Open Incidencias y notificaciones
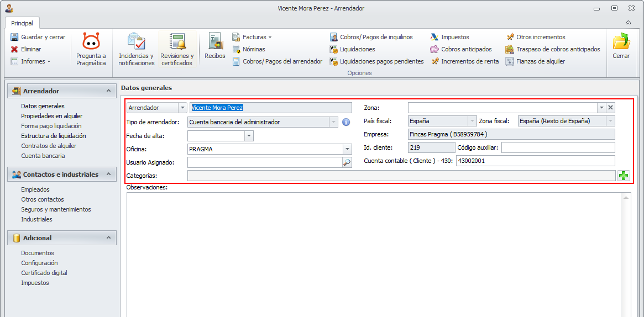 pos(136,42)
